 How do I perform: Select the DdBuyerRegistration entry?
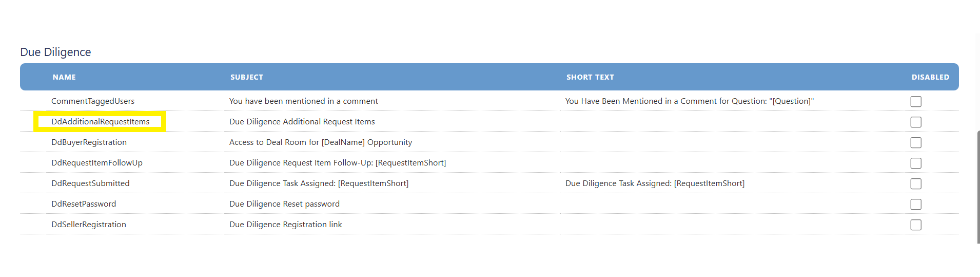click(x=89, y=142)
